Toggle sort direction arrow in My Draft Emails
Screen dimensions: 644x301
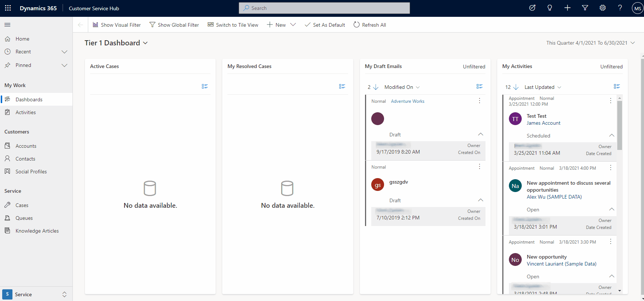click(376, 87)
